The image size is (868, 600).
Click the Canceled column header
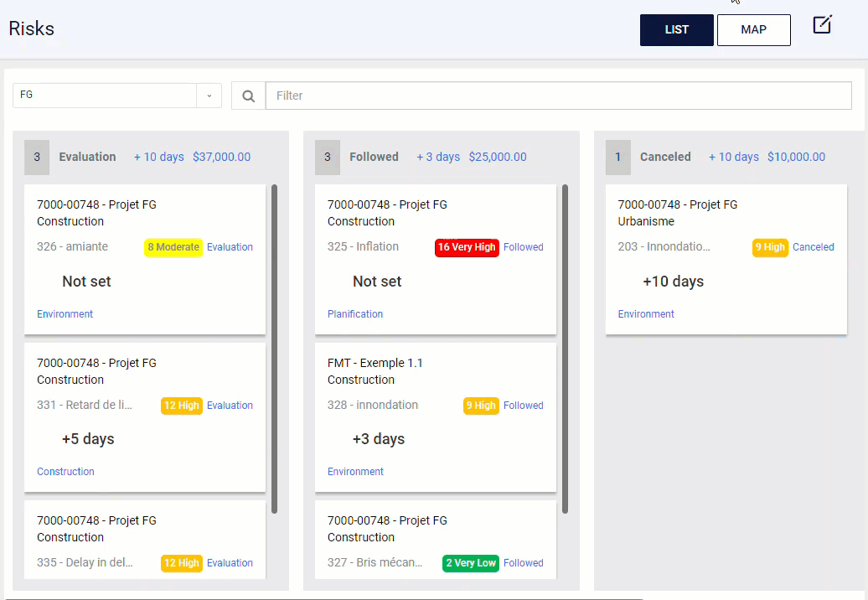coord(665,157)
